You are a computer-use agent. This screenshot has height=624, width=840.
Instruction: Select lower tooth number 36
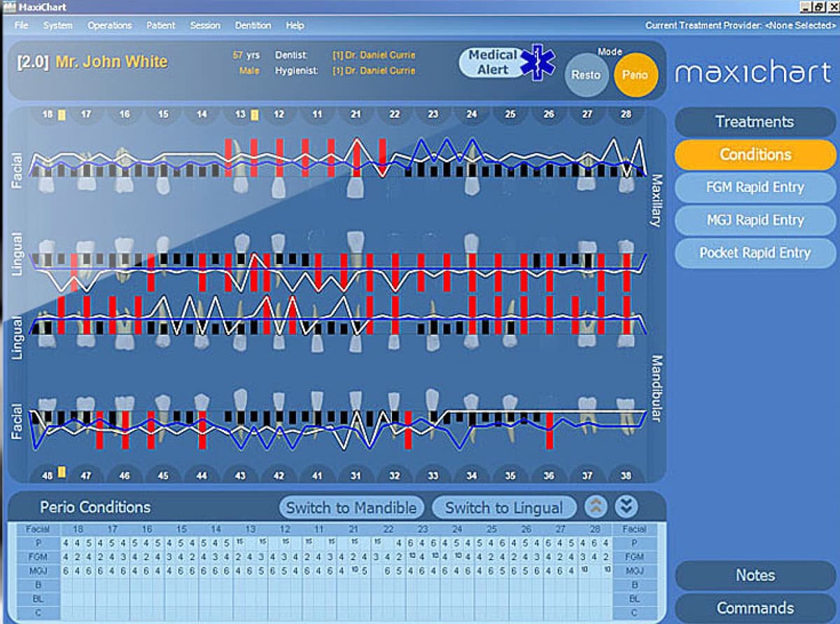549,476
